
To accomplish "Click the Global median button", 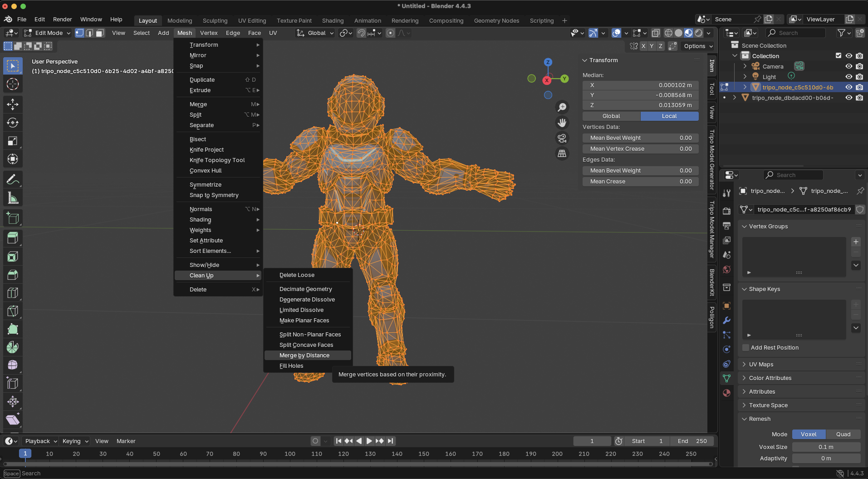I will tap(611, 116).
